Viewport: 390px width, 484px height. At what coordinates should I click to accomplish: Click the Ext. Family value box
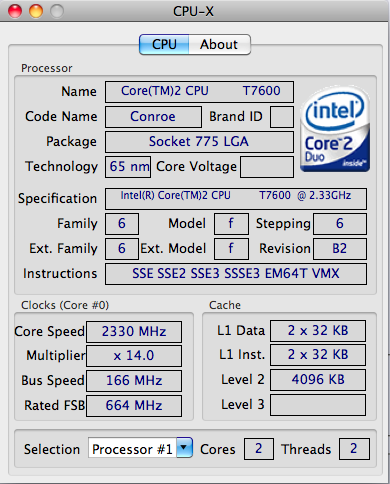pos(122,249)
